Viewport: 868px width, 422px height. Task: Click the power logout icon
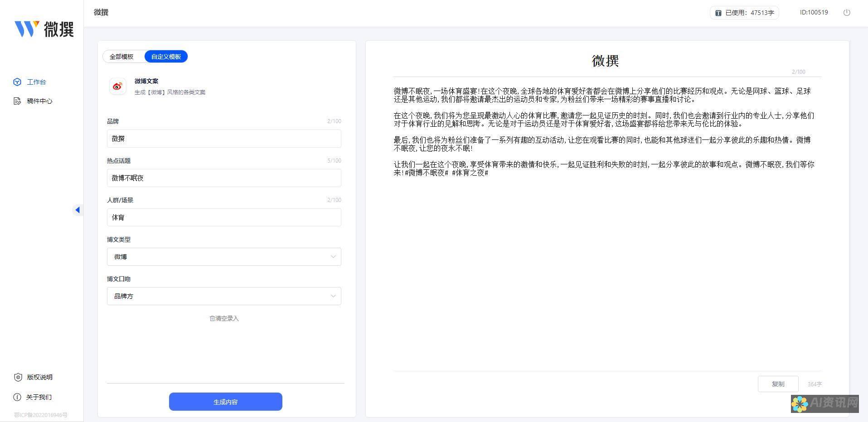pos(847,13)
